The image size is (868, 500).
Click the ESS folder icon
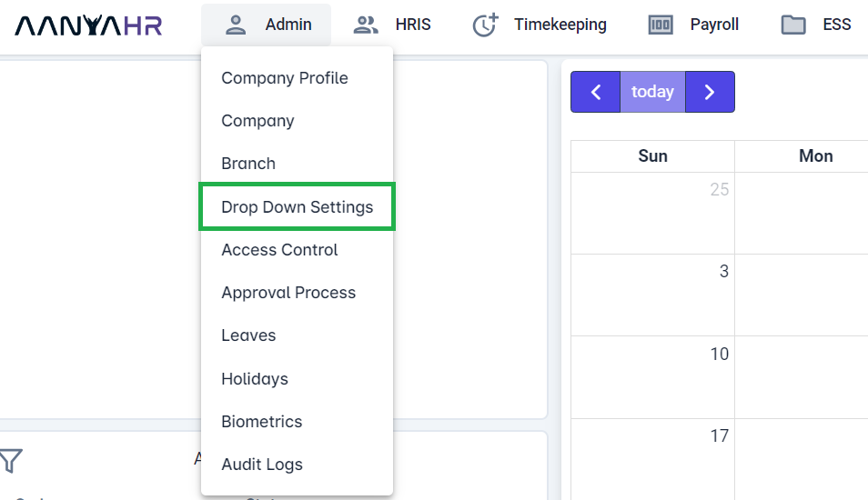(x=793, y=25)
